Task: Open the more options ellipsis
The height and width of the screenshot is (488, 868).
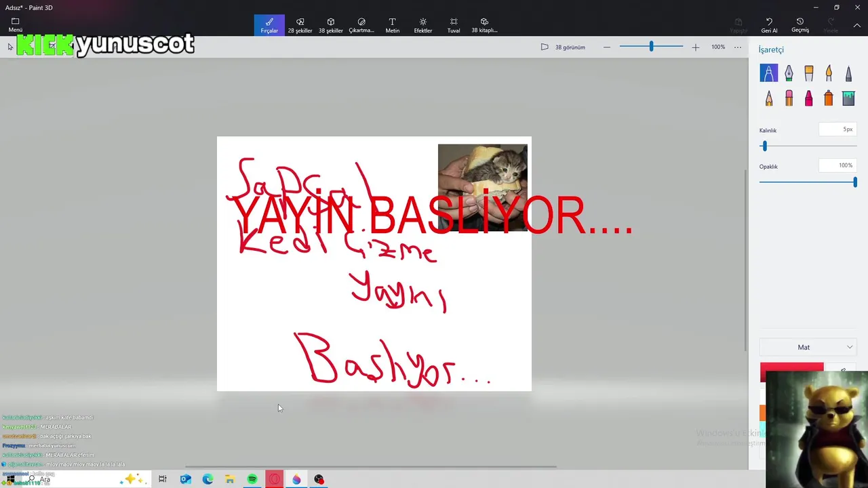Action: (738, 47)
